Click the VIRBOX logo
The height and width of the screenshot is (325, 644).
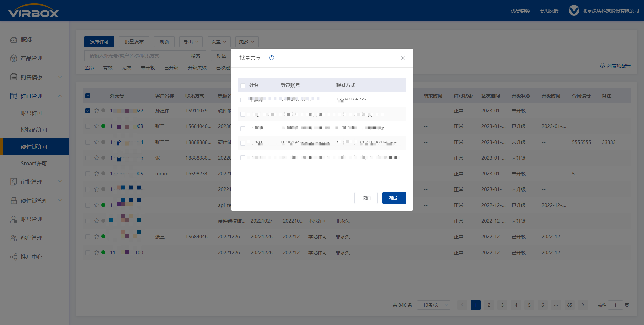[34, 11]
